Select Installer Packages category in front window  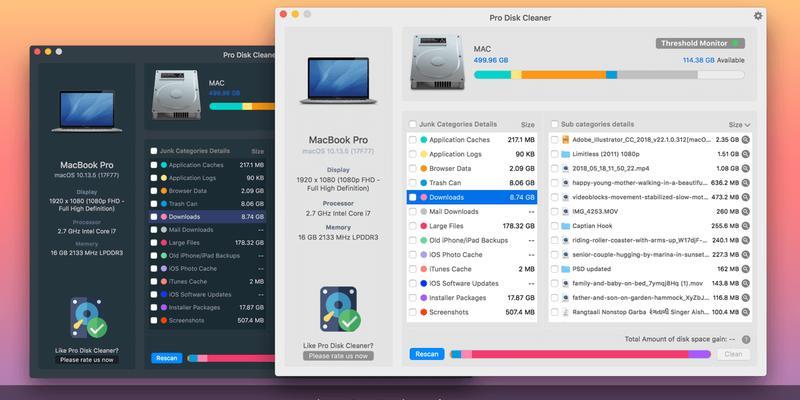point(471,297)
